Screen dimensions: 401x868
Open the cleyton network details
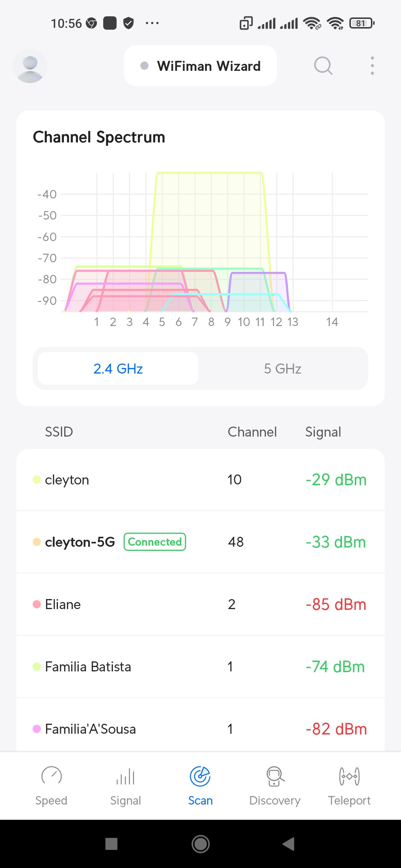click(x=200, y=480)
